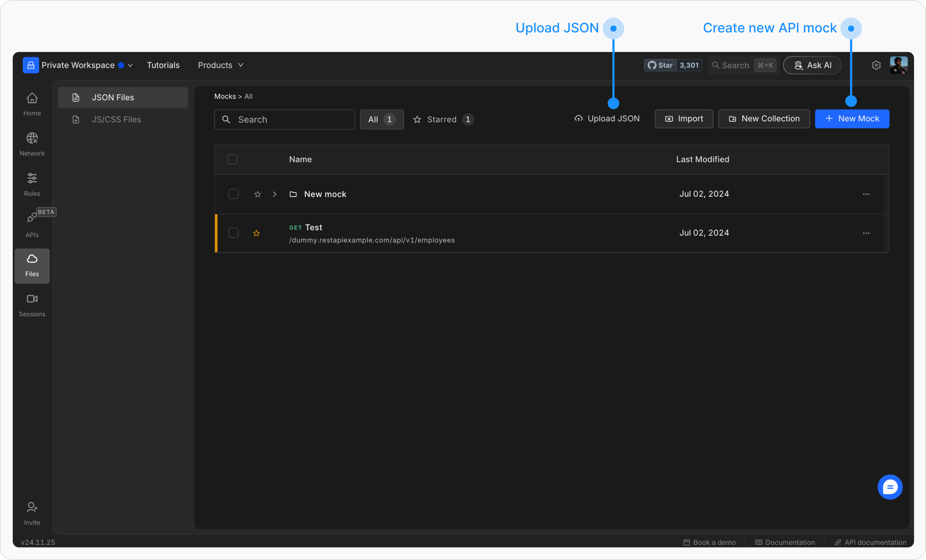Switch to JS/CSS Files tab

pyautogui.click(x=116, y=120)
